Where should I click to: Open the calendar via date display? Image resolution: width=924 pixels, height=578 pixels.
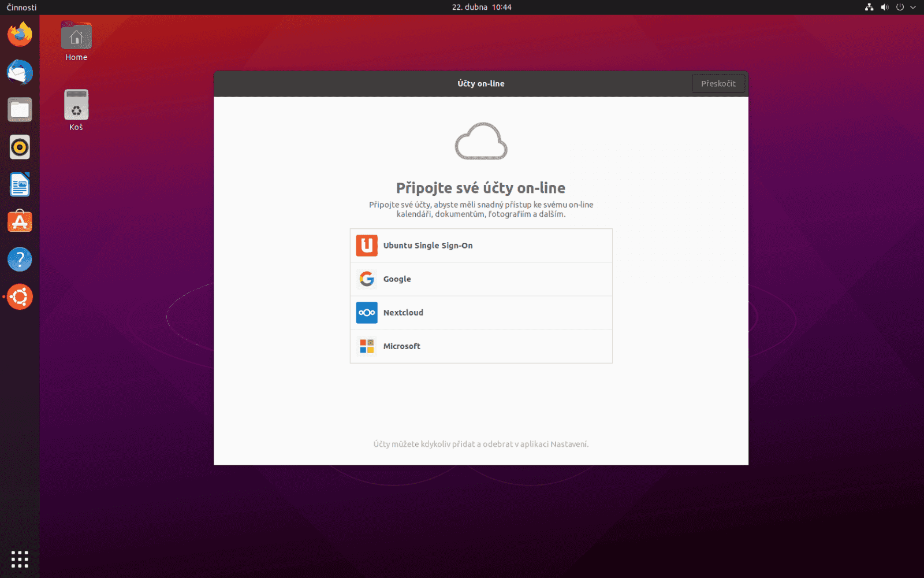pos(481,7)
